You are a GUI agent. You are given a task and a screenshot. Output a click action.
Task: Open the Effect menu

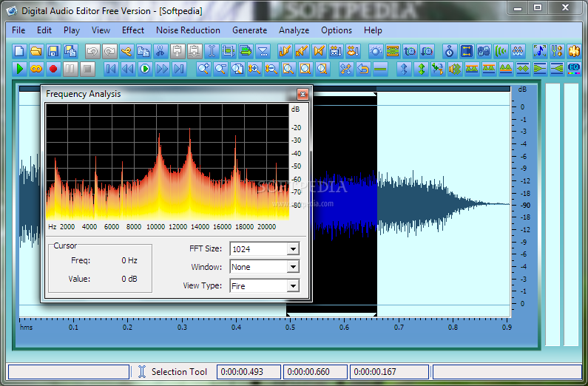tap(132, 30)
